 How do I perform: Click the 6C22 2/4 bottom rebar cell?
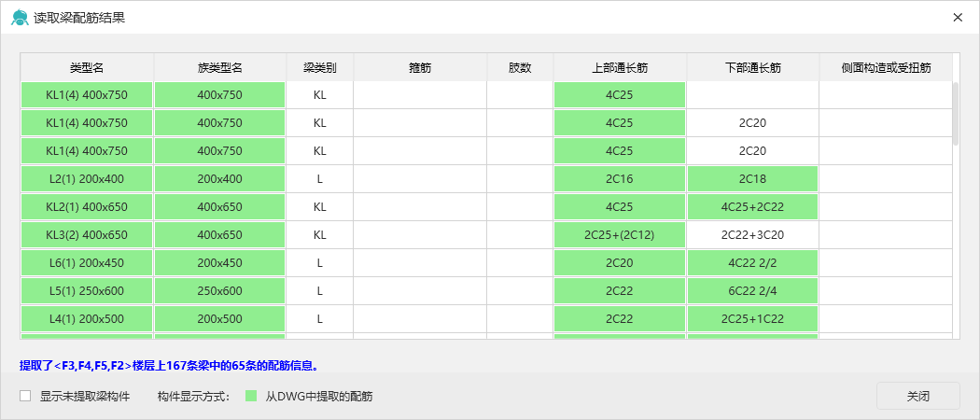click(753, 291)
